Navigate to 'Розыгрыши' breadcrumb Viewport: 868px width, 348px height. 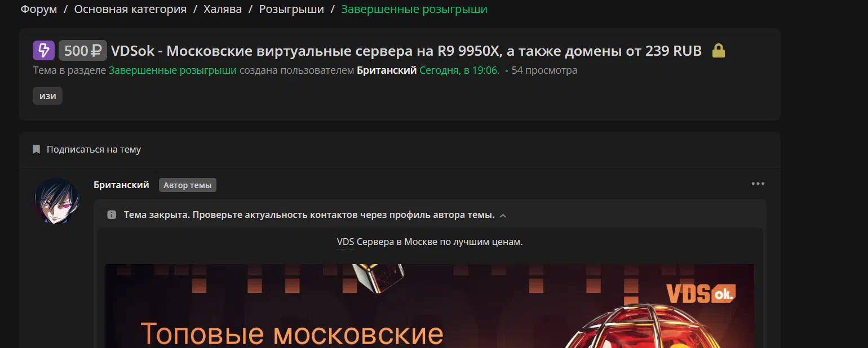(291, 9)
